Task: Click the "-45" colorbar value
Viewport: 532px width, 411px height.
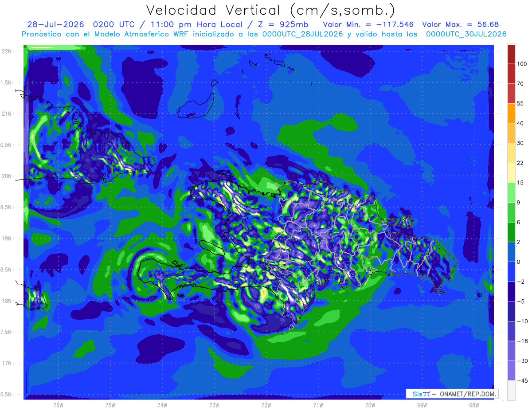Action: click(522, 380)
